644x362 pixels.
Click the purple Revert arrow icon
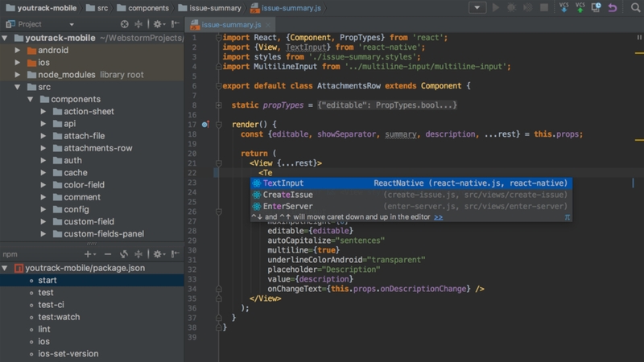click(613, 7)
